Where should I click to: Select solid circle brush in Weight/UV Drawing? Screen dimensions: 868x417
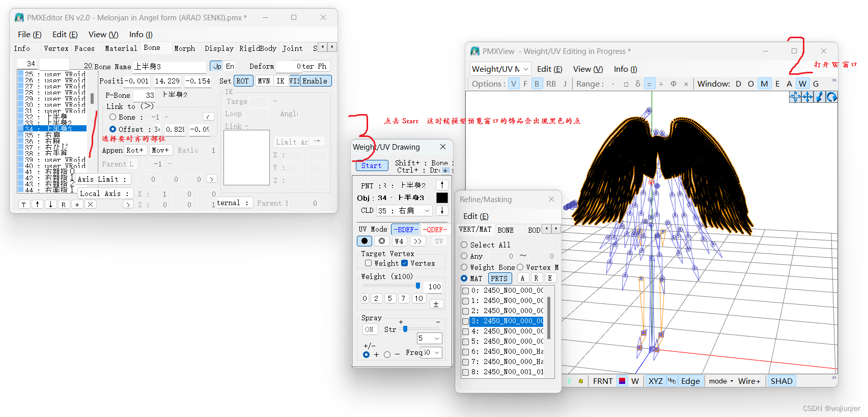point(365,241)
